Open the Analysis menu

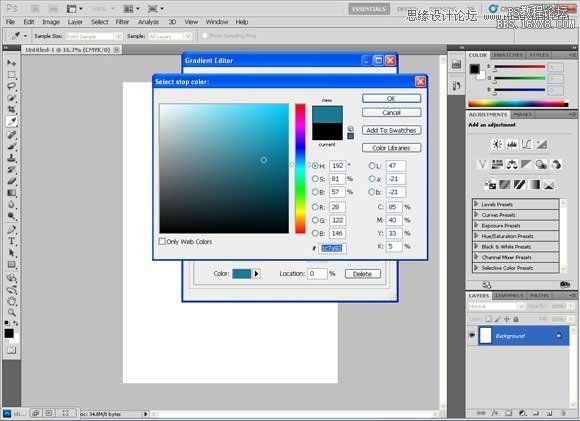tap(148, 22)
